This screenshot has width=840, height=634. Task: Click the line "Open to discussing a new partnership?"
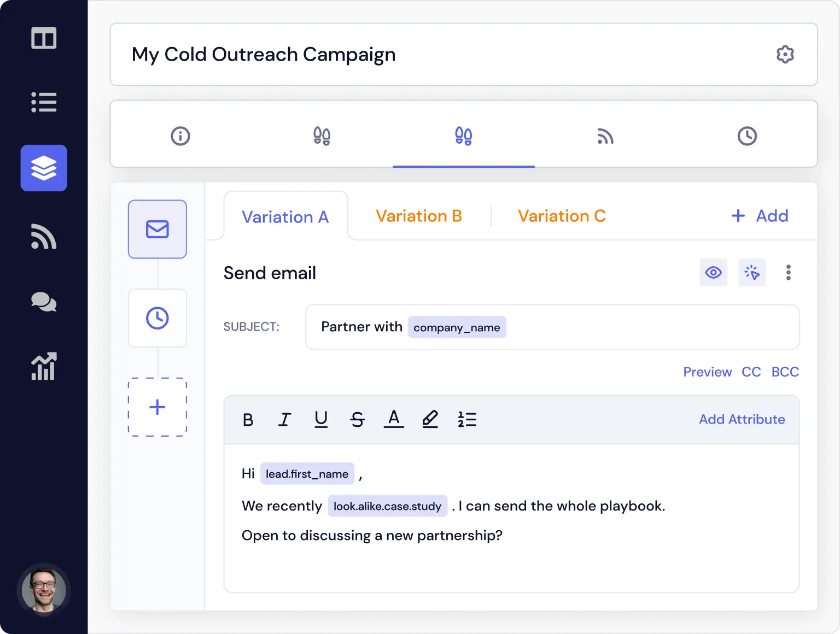tap(372, 536)
